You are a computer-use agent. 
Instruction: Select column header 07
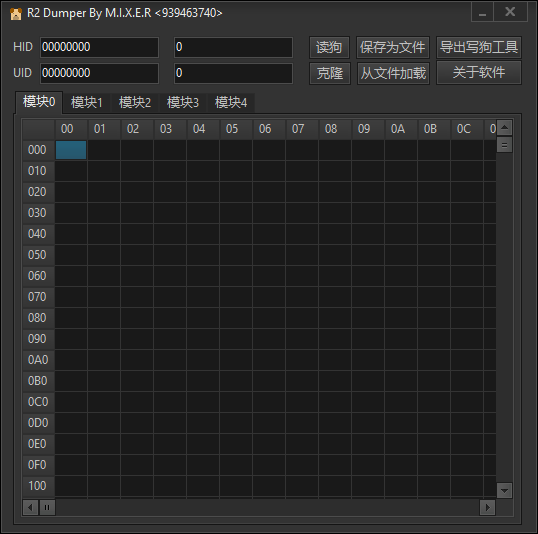[x=302, y=129]
